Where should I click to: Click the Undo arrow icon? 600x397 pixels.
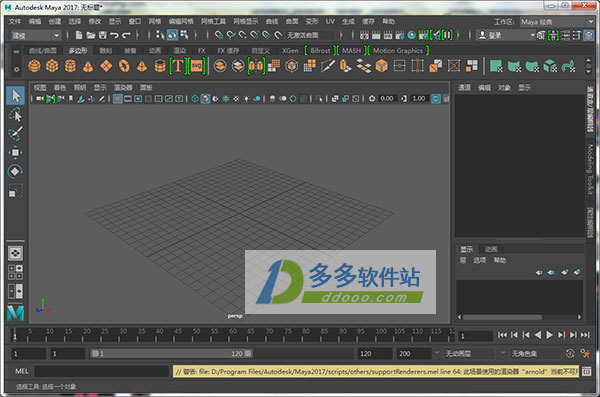(114, 35)
